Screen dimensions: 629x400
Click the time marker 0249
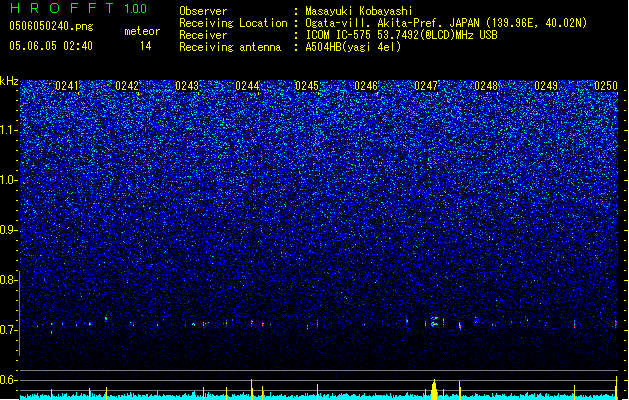click(546, 86)
